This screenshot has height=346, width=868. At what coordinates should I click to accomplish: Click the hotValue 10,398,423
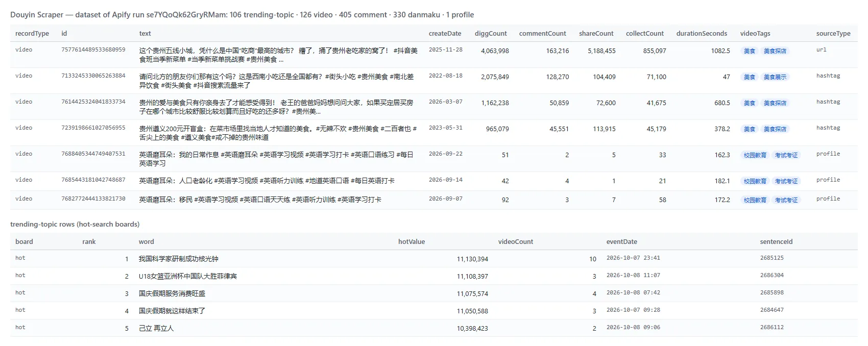[x=472, y=329]
